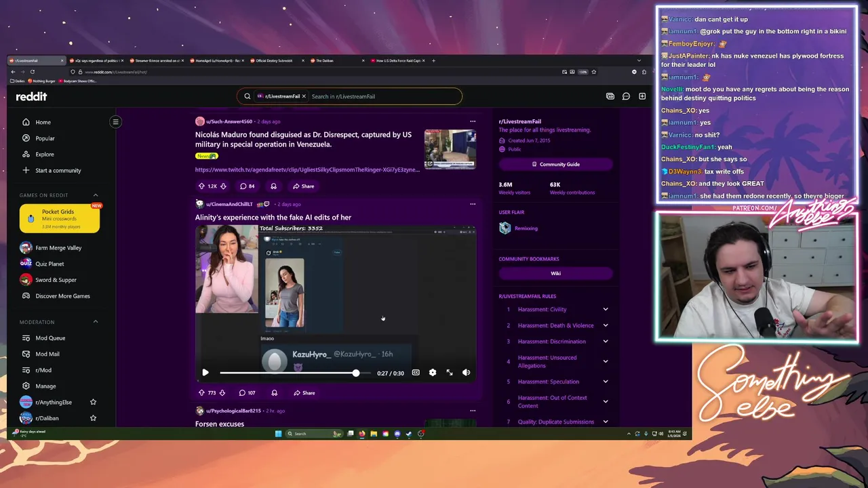Open the Maduro post thumbnail
Screen dimensions: 868x488
(450, 148)
